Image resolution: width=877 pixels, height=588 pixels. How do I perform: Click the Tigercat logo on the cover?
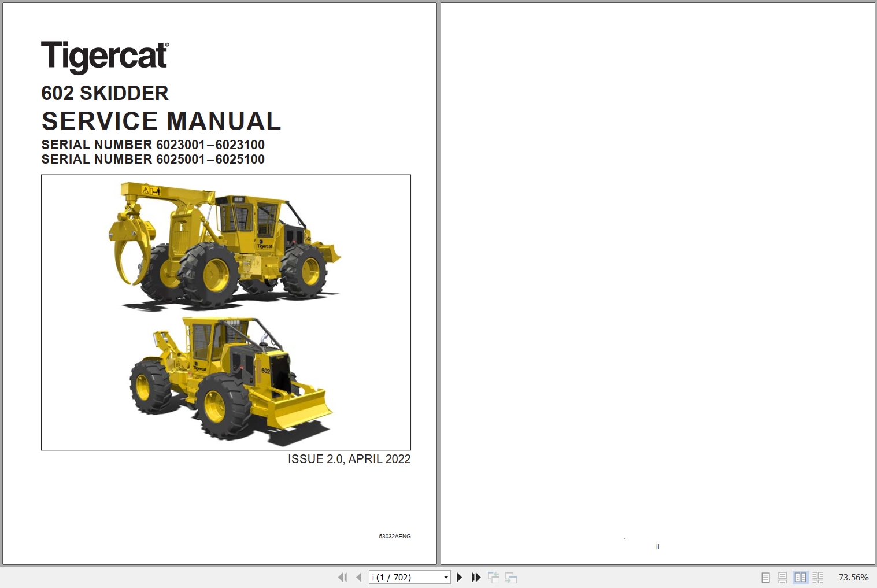tap(104, 56)
